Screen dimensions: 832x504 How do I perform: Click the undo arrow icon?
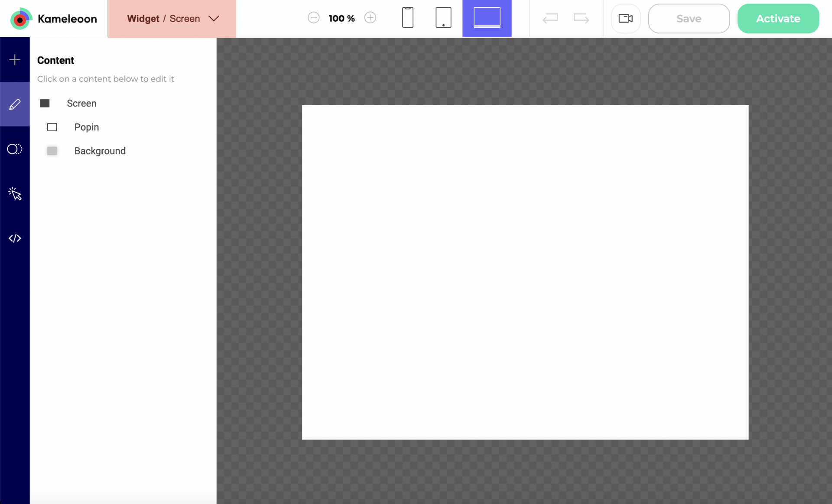(x=550, y=18)
